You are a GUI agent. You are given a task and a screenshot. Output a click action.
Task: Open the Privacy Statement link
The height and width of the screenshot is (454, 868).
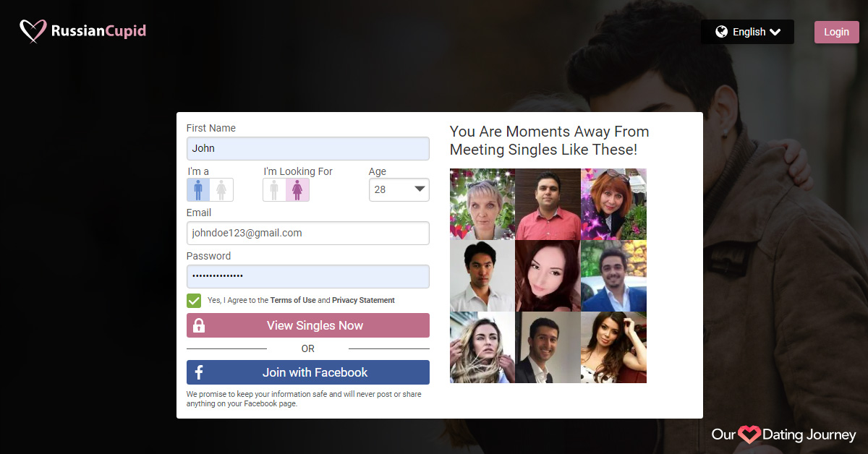tap(363, 300)
